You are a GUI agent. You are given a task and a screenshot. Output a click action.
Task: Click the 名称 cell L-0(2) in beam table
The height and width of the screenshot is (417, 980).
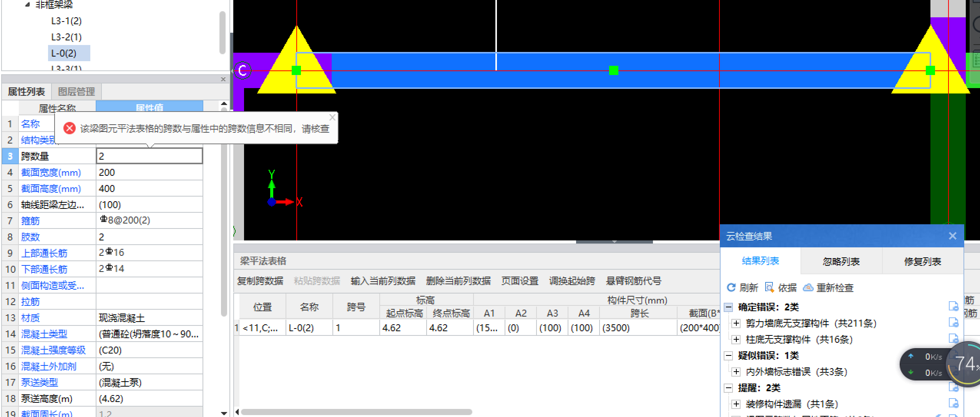[309, 328]
